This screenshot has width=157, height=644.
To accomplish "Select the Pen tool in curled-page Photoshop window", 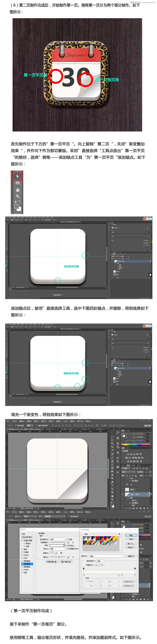I will click(112, 482).
